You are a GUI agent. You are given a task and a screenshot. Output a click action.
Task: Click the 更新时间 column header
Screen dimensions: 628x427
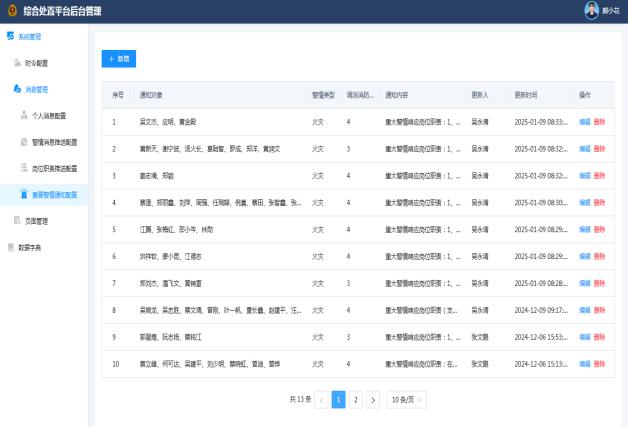[526, 95]
